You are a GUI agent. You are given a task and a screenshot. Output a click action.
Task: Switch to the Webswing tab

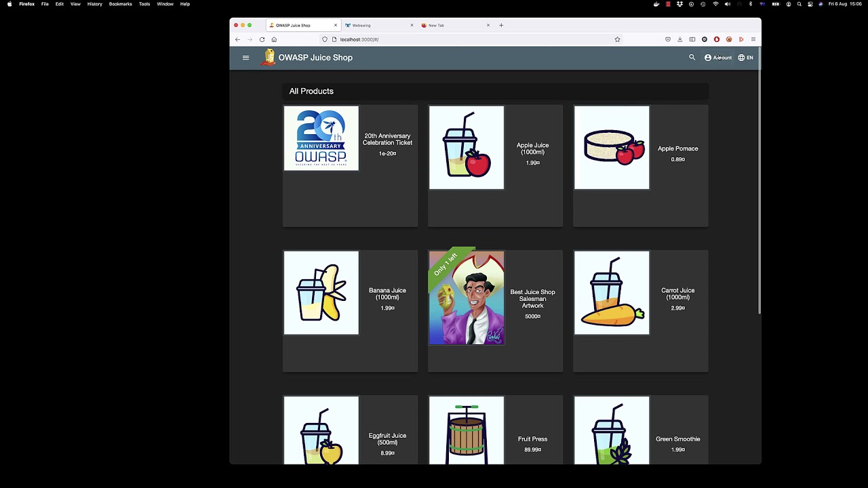pos(378,25)
